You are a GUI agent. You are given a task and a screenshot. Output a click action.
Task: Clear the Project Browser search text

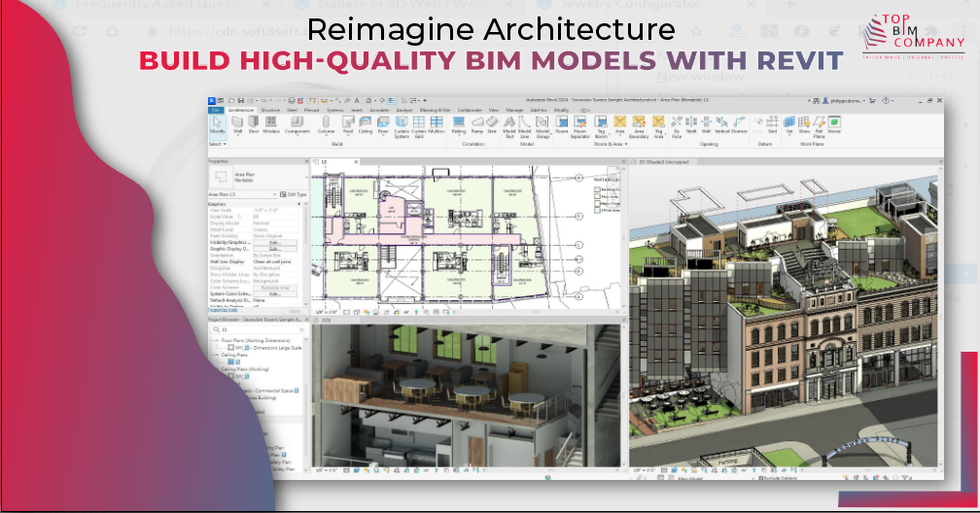click(x=301, y=329)
